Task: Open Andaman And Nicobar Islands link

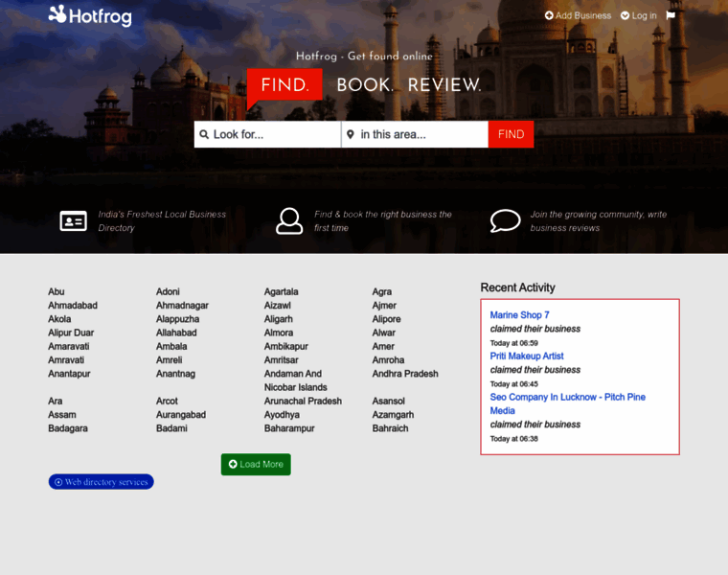Action: pyautogui.click(x=295, y=380)
